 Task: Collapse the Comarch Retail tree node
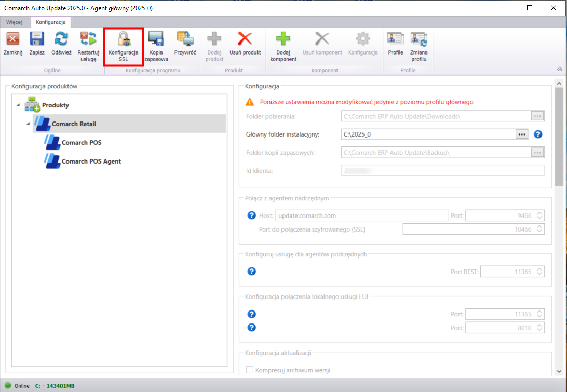28,124
